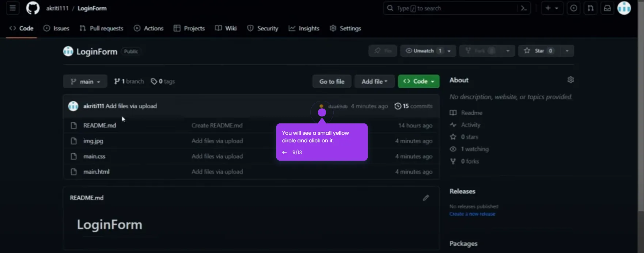
Task: Click 'Add files via upload' commit title
Action: pos(131,106)
